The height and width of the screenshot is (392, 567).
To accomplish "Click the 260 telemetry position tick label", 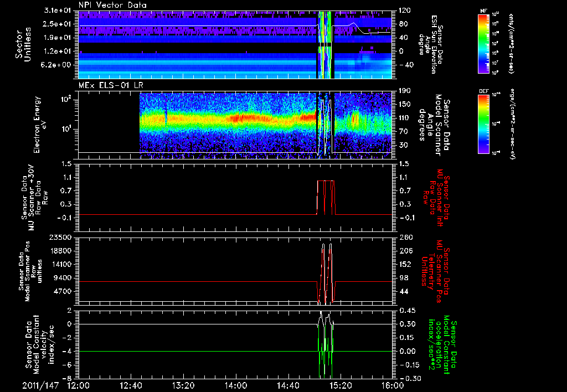I will (x=406, y=237).
